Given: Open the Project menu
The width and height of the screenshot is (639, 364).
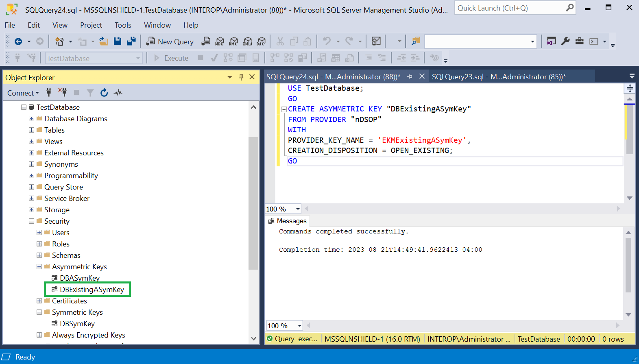Looking at the screenshot, I should pos(91,25).
